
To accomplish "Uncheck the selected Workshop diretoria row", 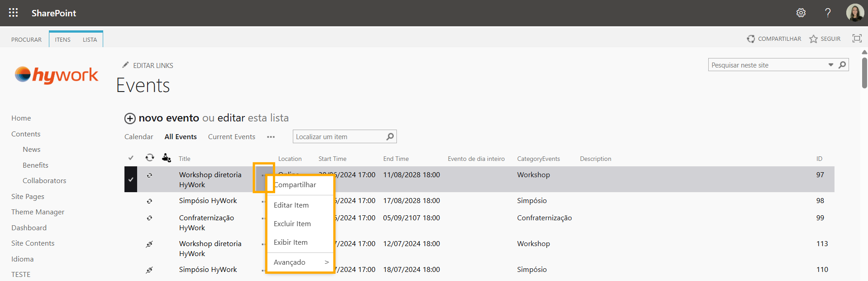I will click(131, 179).
